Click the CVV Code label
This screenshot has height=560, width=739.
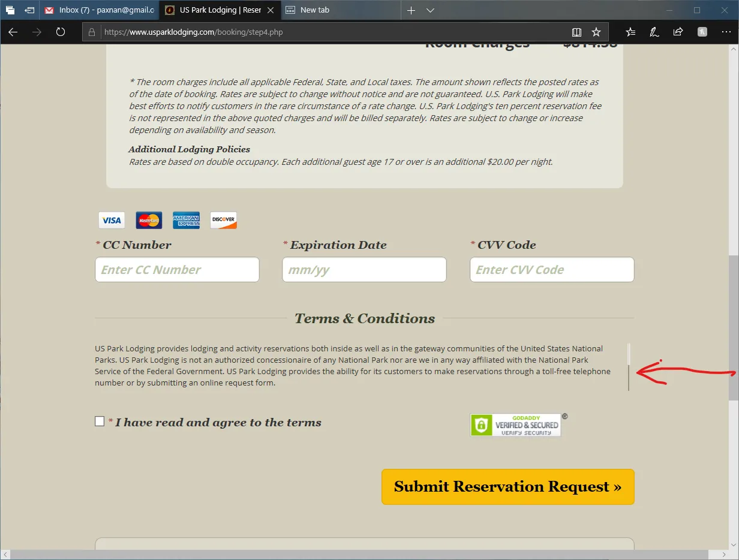[507, 245]
